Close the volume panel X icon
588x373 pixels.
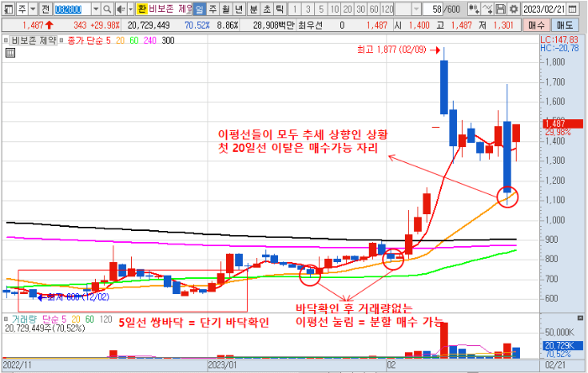580,318
